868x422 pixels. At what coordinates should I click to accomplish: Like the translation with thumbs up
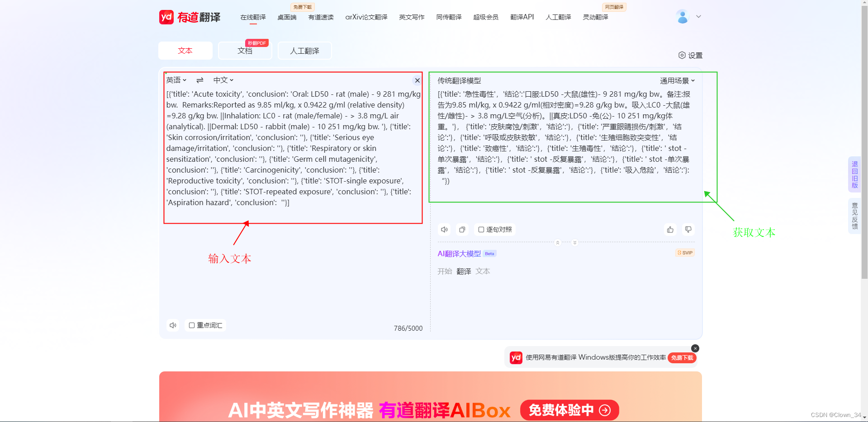[670, 230]
